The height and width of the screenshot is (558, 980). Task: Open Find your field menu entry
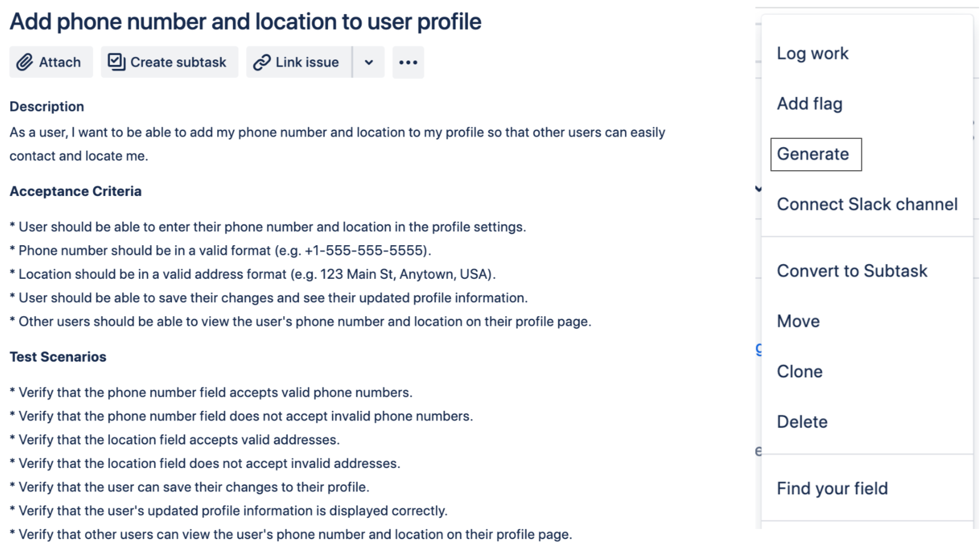(x=832, y=489)
